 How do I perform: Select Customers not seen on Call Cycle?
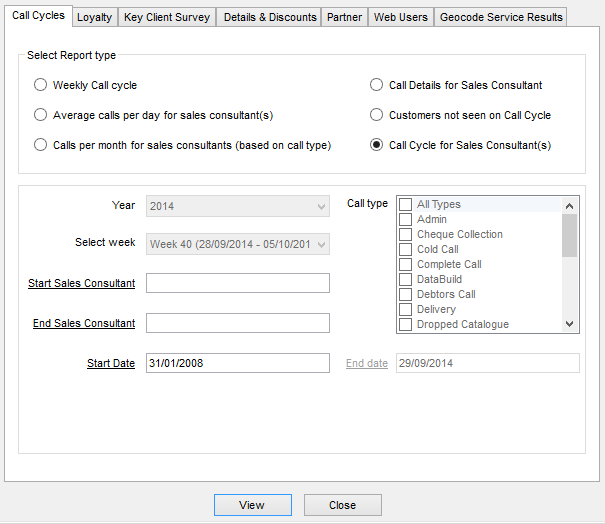(x=377, y=115)
